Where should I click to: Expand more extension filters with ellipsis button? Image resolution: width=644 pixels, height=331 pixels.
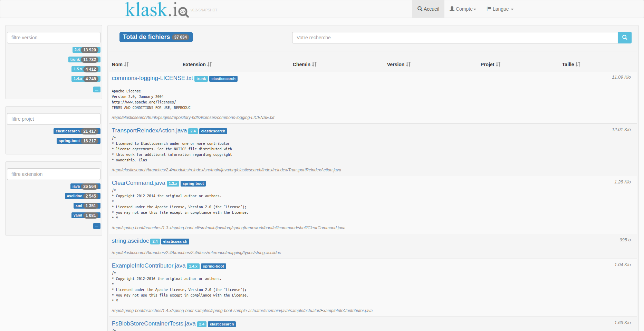[x=97, y=226]
